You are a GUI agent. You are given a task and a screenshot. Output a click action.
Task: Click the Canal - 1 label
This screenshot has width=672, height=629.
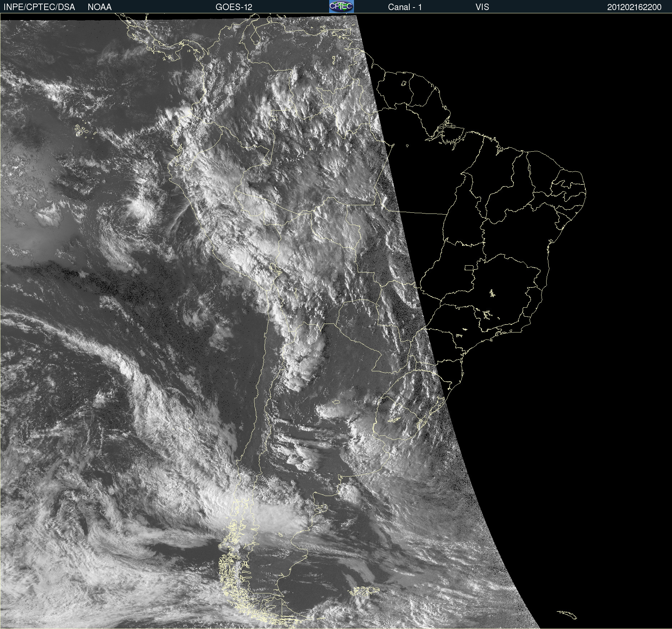tap(405, 7)
